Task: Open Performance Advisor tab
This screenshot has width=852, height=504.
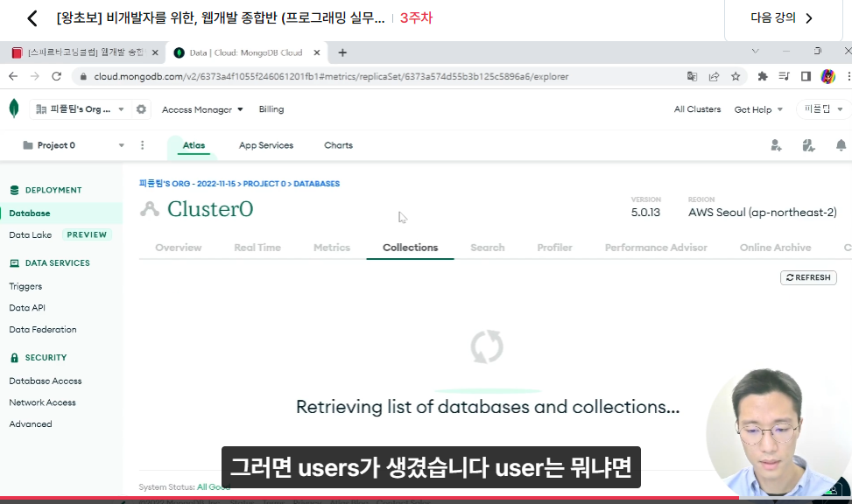Action: [x=656, y=248]
